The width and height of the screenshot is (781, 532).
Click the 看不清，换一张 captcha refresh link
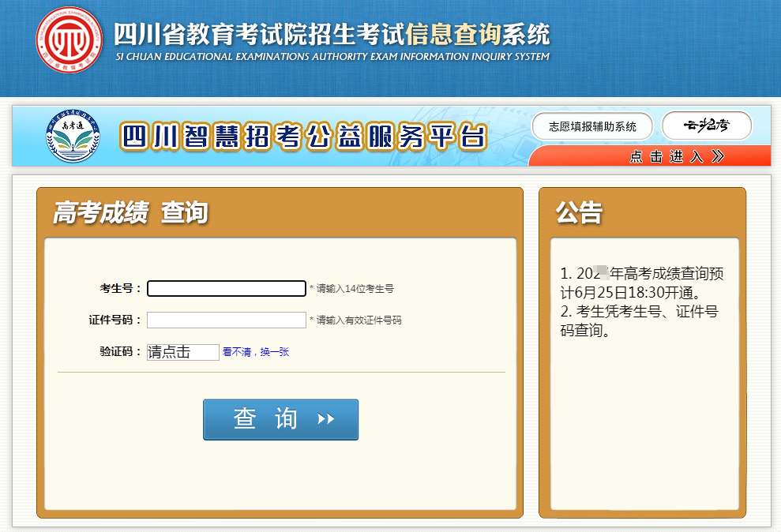click(256, 352)
